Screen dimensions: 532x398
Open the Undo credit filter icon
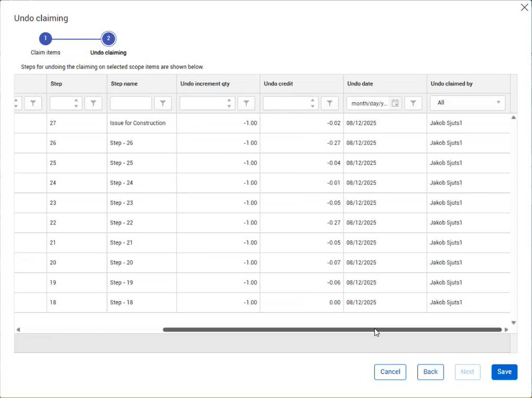(x=330, y=103)
